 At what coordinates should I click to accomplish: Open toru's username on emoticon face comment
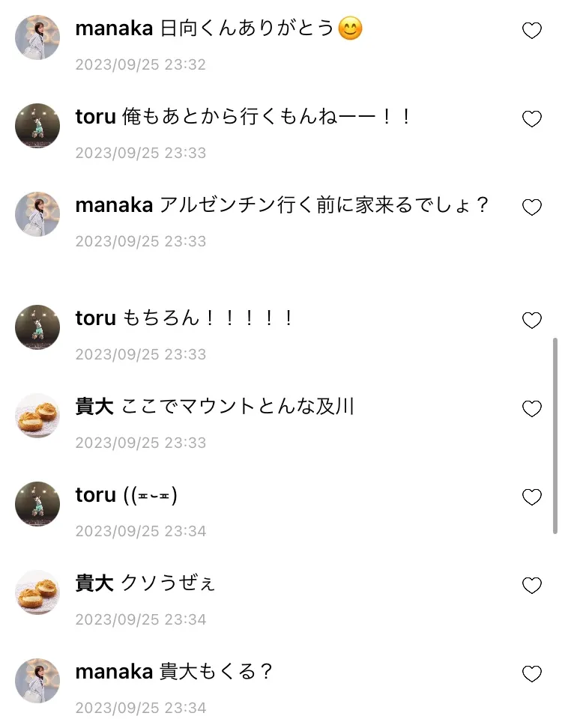point(95,495)
